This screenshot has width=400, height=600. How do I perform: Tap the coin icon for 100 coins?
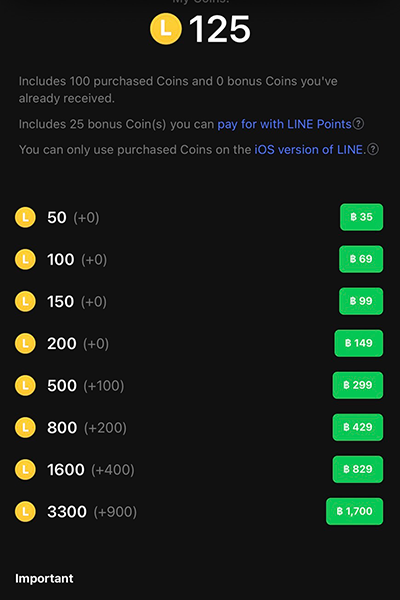25,259
